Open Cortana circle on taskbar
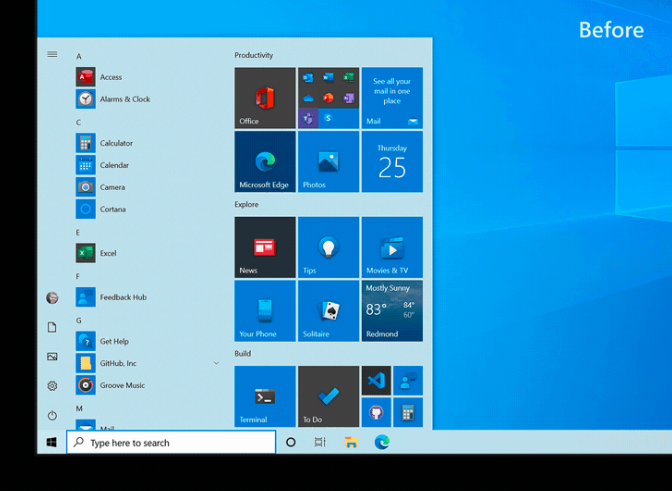Image resolution: width=672 pixels, height=491 pixels. pos(291,442)
